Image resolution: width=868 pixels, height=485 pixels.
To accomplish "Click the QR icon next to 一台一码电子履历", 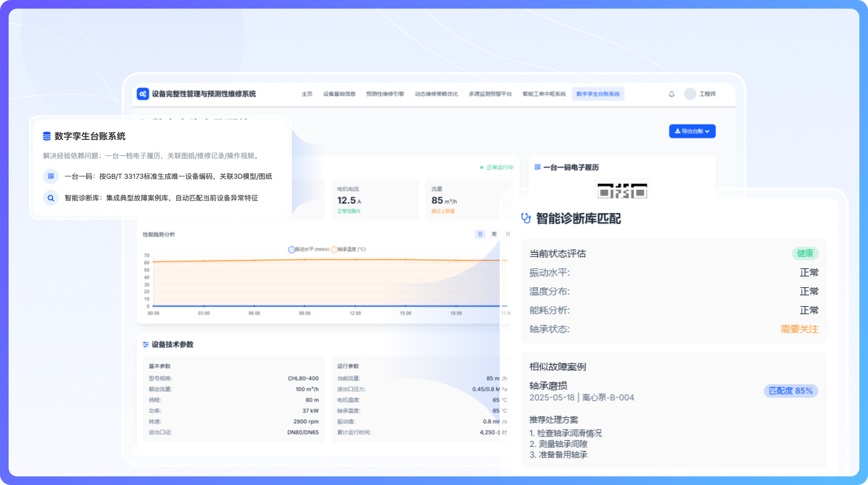I will 537,167.
